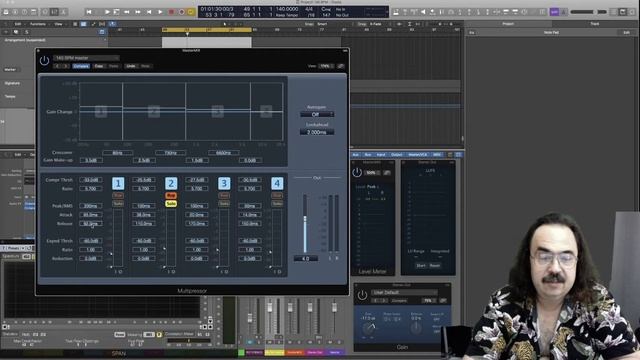This screenshot has height=360, width=640.
Task: Open the Note Pad icon in the control bar
Action: click(x=623, y=12)
